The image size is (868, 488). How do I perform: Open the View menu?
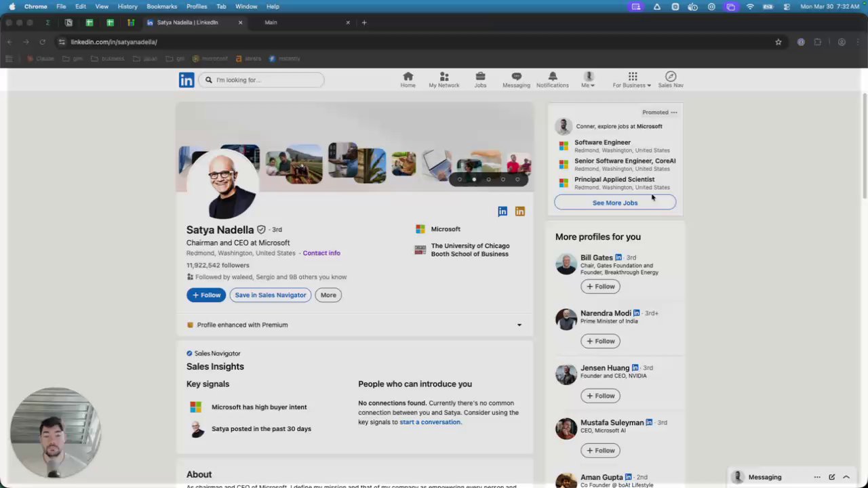point(102,6)
